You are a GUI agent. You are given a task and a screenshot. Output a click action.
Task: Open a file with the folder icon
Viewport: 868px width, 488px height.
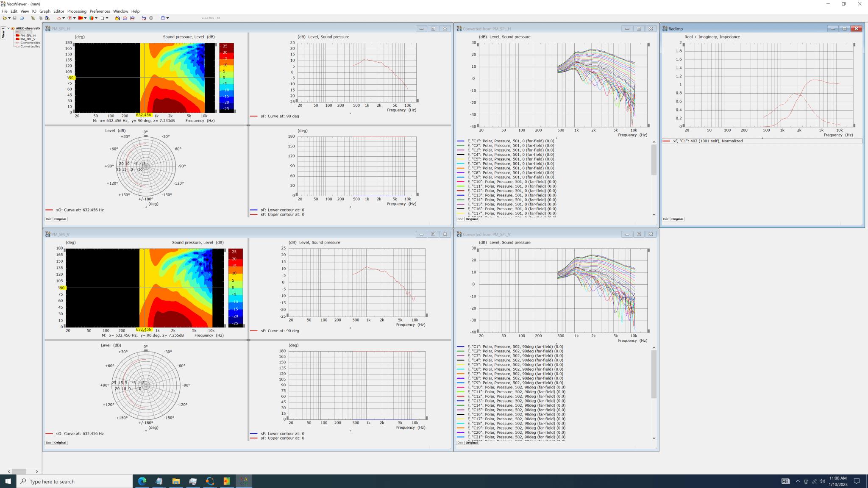click(x=5, y=18)
